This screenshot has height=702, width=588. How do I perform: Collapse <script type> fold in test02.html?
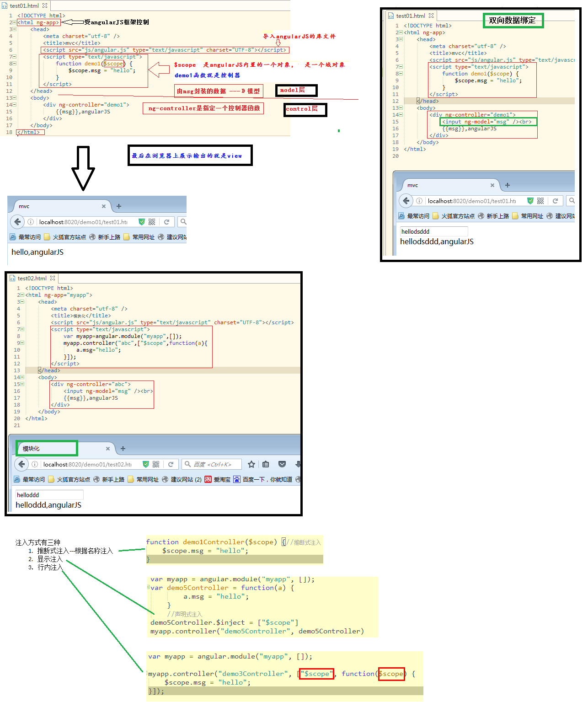pyautogui.click(x=22, y=329)
